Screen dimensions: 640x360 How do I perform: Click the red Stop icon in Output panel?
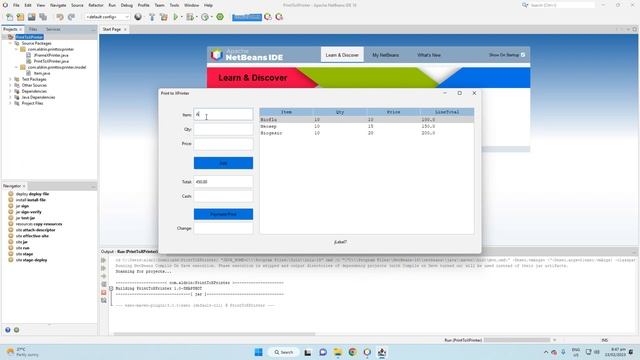pyautogui.click(x=104, y=293)
